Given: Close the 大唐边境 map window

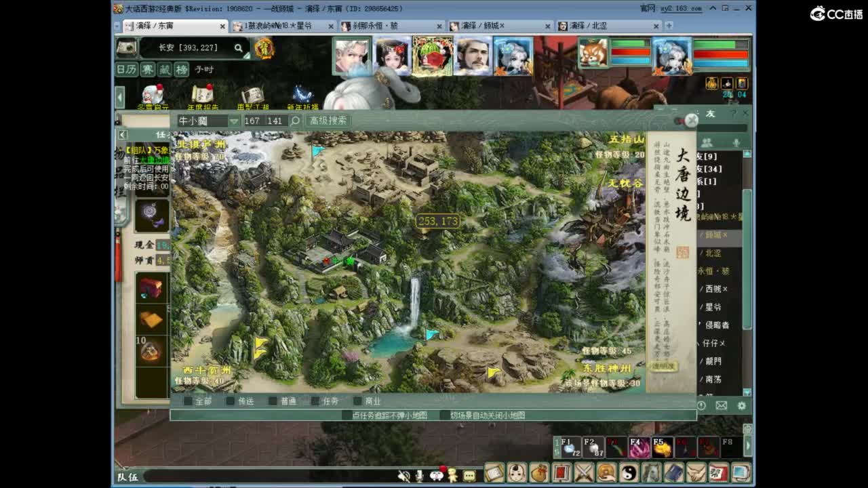Looking at the screenshot, I should (691, 120).
